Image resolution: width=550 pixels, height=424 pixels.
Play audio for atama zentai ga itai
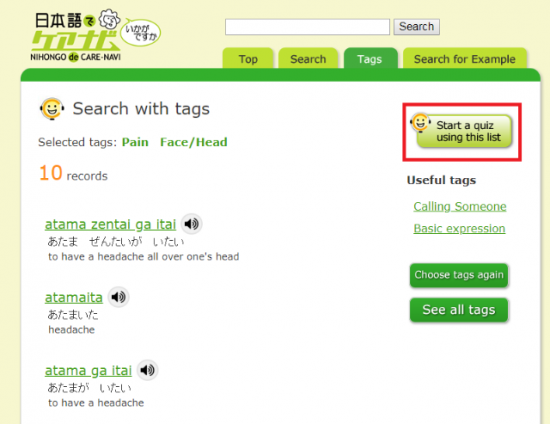[192, 224]
